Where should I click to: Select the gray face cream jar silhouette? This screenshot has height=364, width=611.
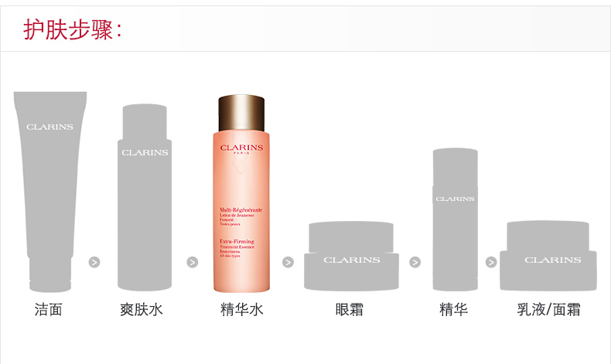[548, 256]
